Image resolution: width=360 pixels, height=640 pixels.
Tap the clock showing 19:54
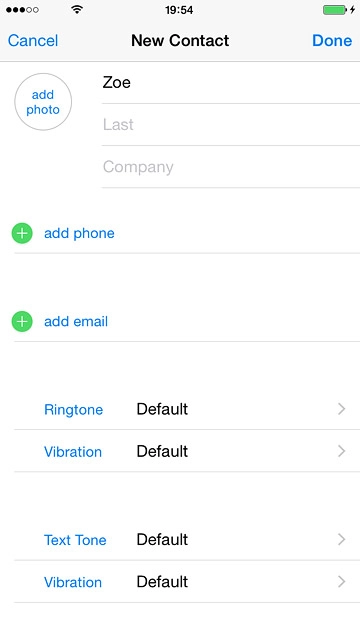pyautogui.click(x=179, y=10)
